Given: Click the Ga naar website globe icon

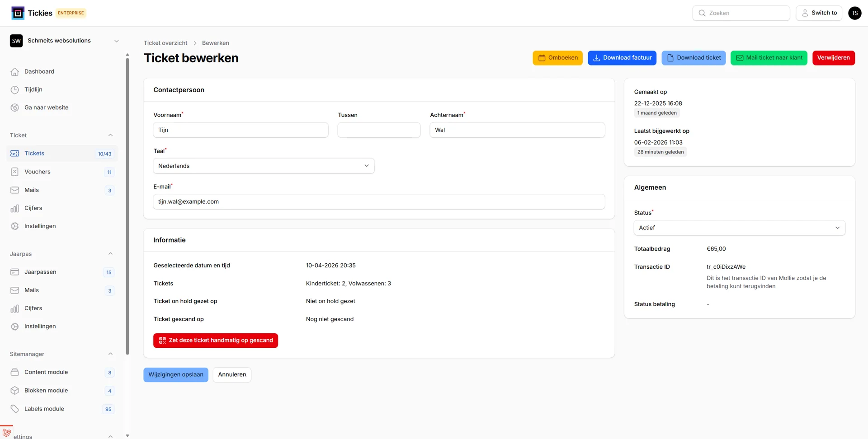Looking at the screenshot, I should click(15, 107).
